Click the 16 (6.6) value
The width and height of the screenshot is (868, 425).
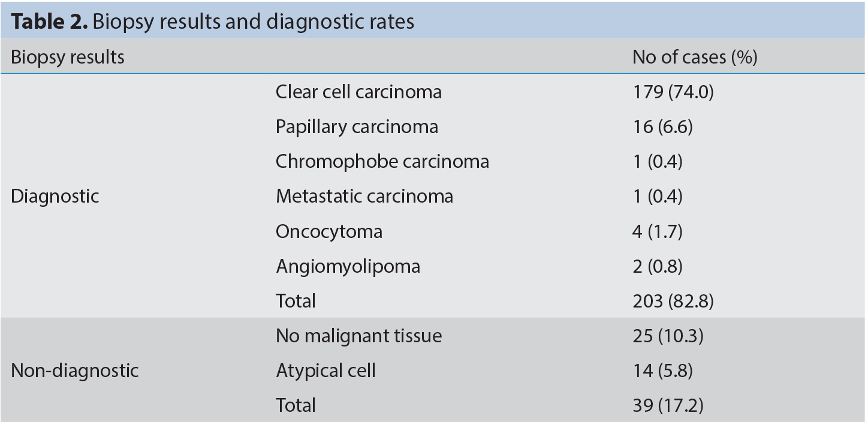click(662, 127)
